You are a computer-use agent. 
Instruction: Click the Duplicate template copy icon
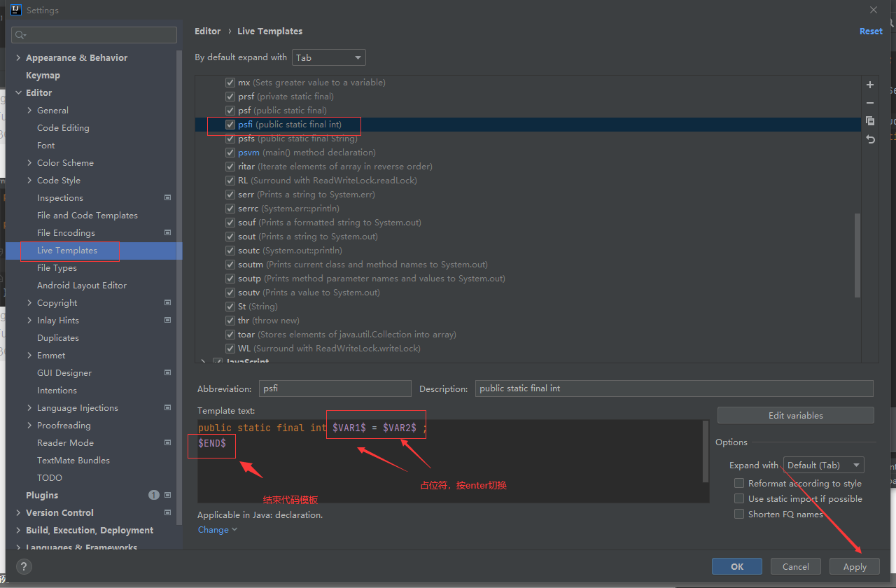(x=870, y=121)
